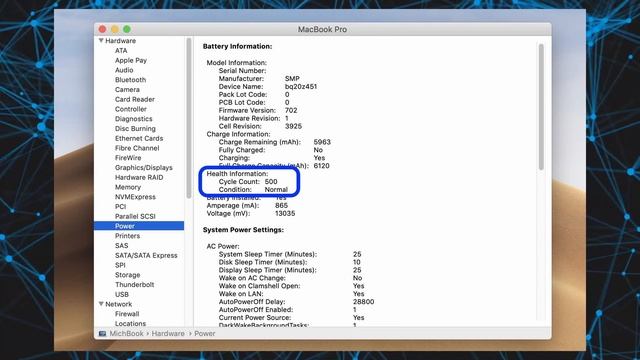Select Thunderbolt in the sidebar
The width and height of the screenshot is (640, 360).
(x=134, y=285)
